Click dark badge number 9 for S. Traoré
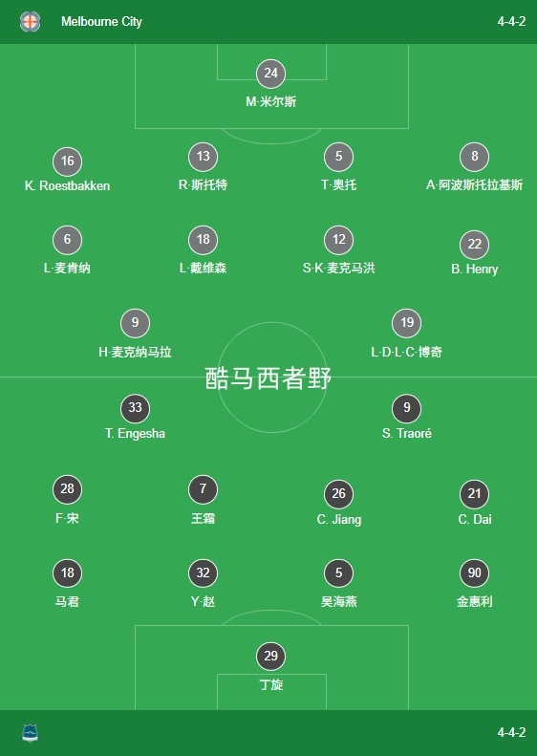The height and width of the screenshot is (756, 537). point(406,408)
